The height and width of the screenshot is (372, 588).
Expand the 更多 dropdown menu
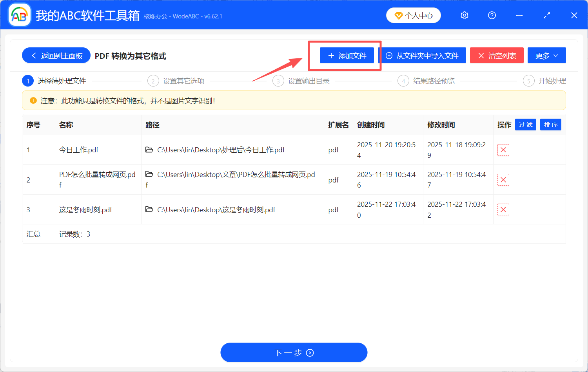tap(546, 55)
